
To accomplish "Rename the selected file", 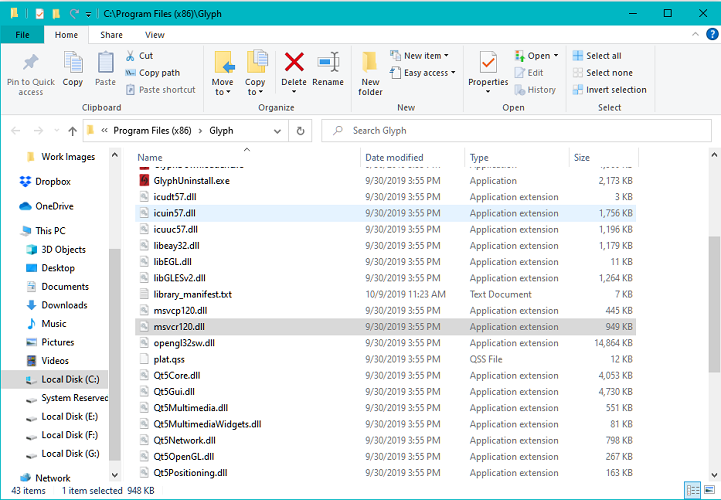I will (328, 69).
